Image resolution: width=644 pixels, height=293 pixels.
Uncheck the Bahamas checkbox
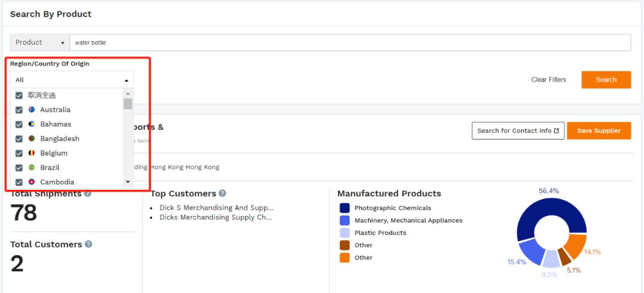tap(19, 124)
